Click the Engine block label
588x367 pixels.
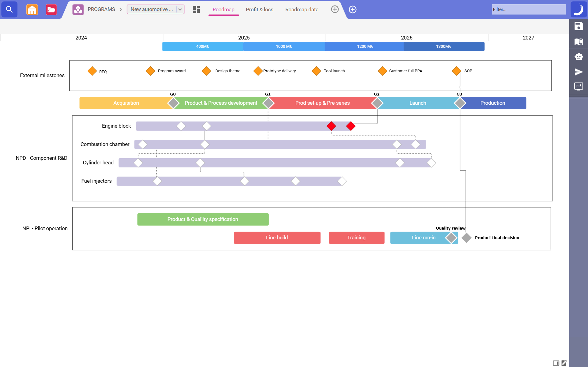point(116,126)
